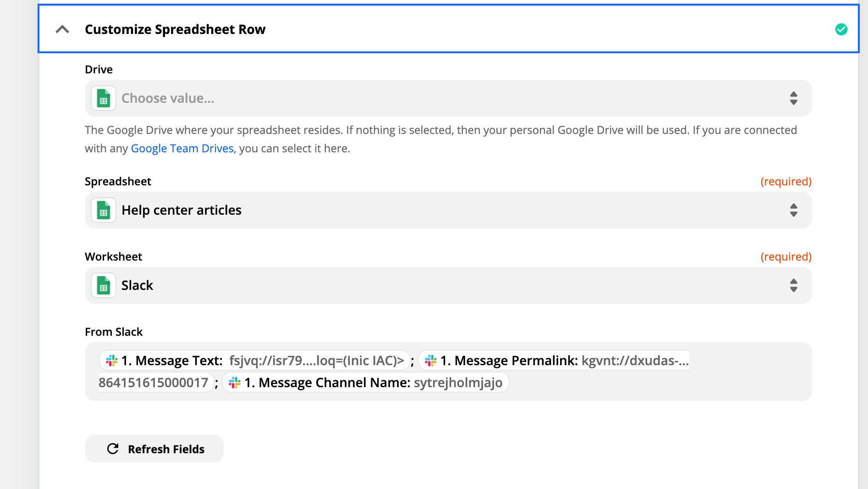Click the Google Sheets icon in Drive field
The height and width of the screenshot is (489, 868).
pos(104,98)
